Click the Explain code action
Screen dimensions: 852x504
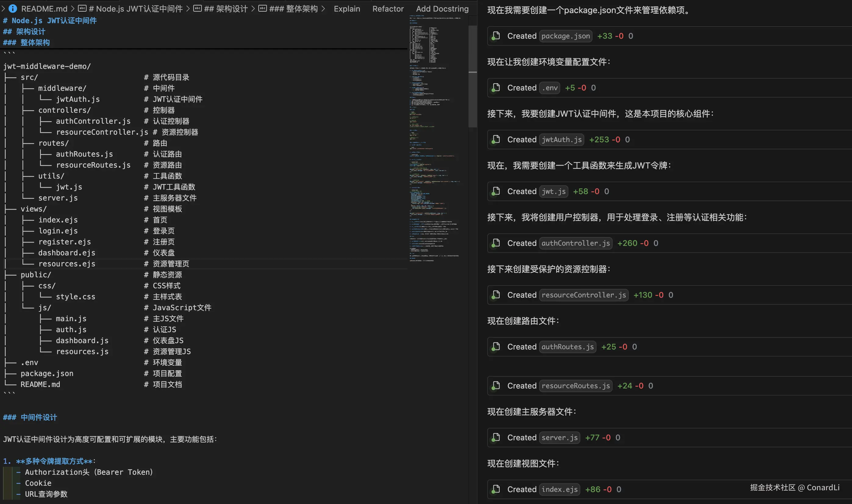point(347,9)
